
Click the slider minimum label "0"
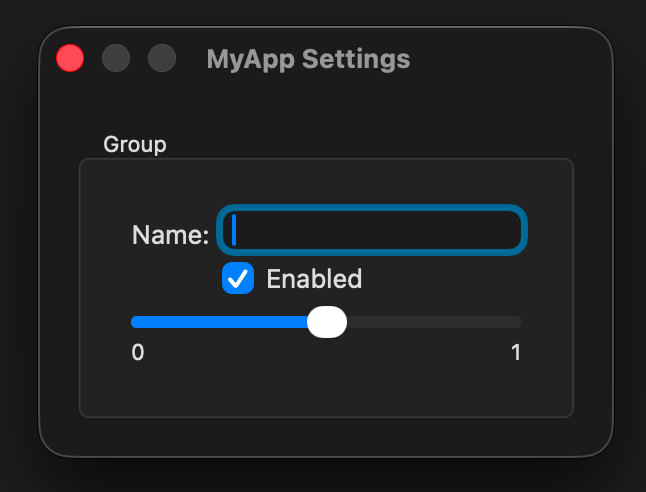point(138,352)
